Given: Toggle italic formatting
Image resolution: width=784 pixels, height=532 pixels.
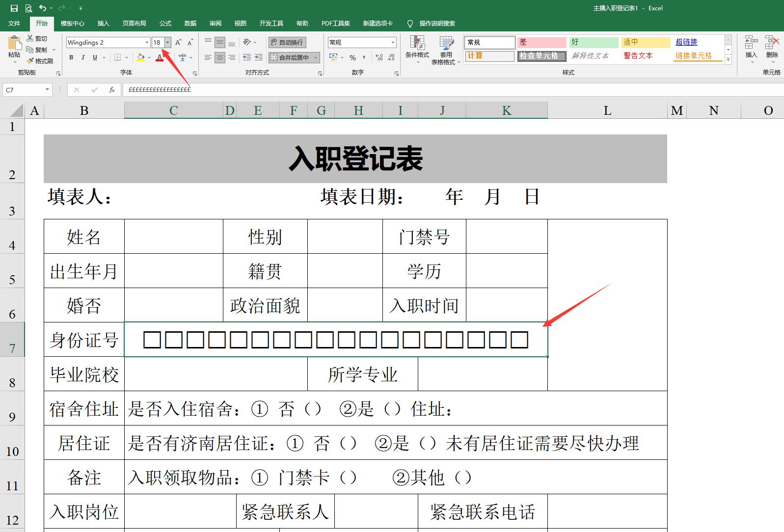Looking at the screenshot, I should click(83, 57).
